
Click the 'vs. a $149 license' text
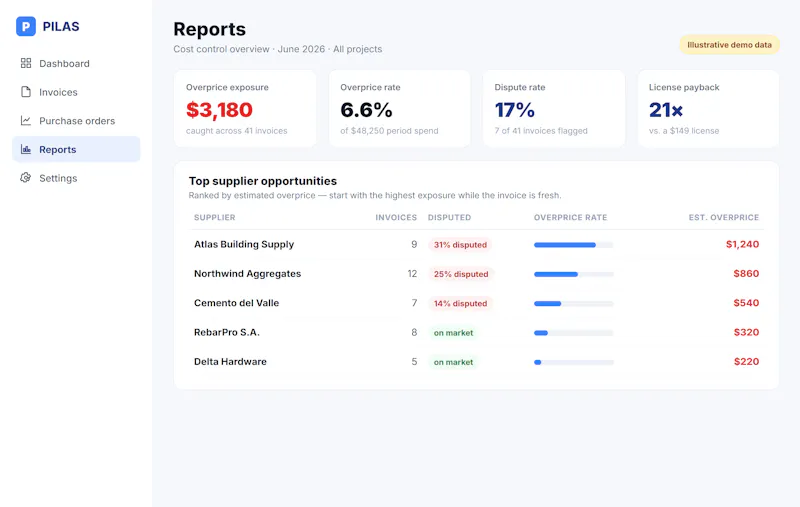[684, 131]
